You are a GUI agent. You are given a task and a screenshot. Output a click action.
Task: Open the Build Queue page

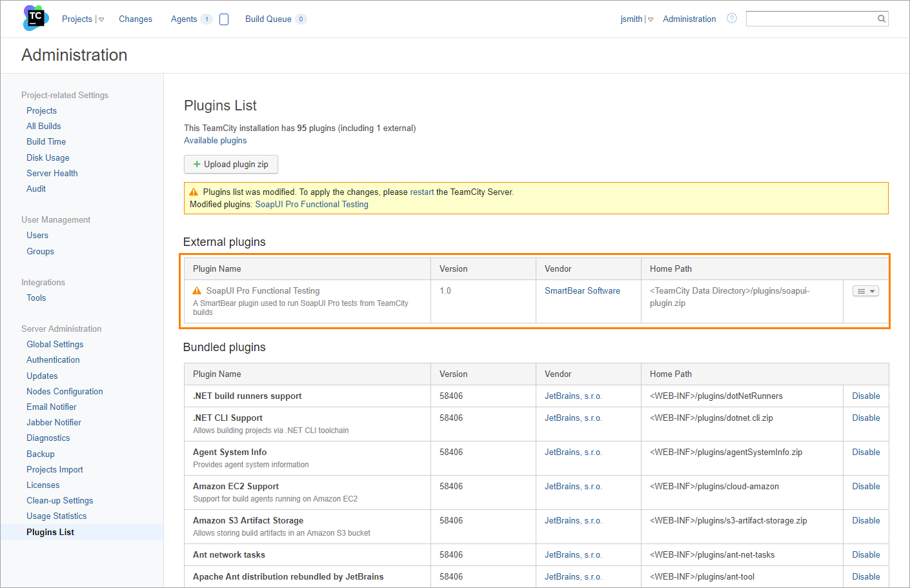(268, 19)
